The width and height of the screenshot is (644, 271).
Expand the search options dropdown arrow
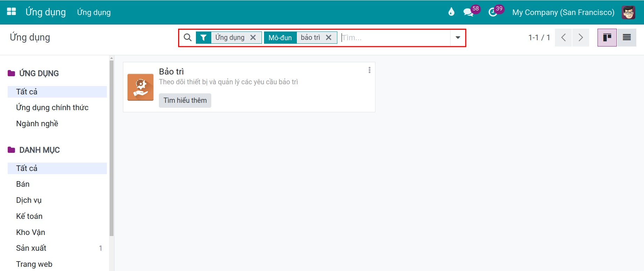pos(458,37)
